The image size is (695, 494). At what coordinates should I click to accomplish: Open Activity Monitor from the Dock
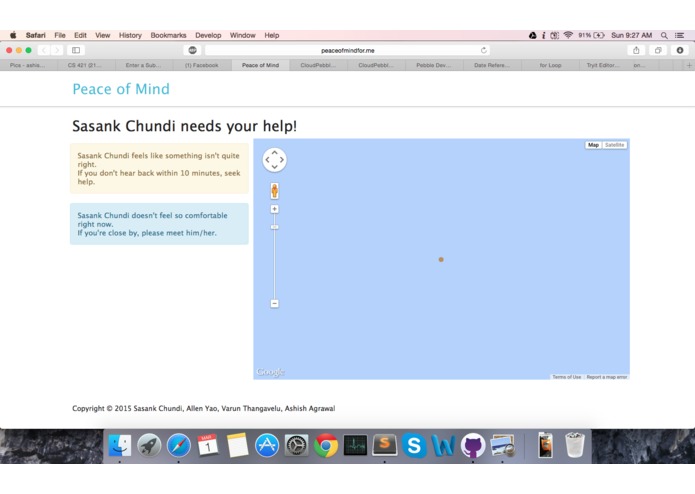[x=355, y=445]
